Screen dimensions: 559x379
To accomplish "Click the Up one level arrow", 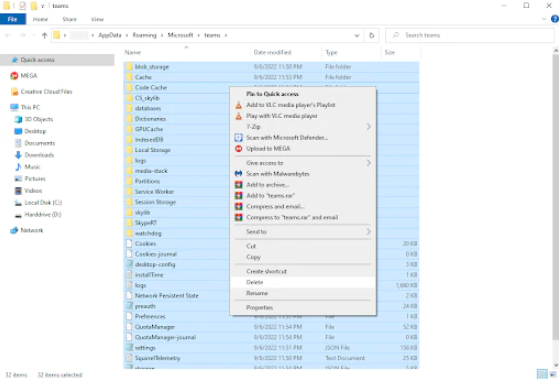I will coord(45,35).
